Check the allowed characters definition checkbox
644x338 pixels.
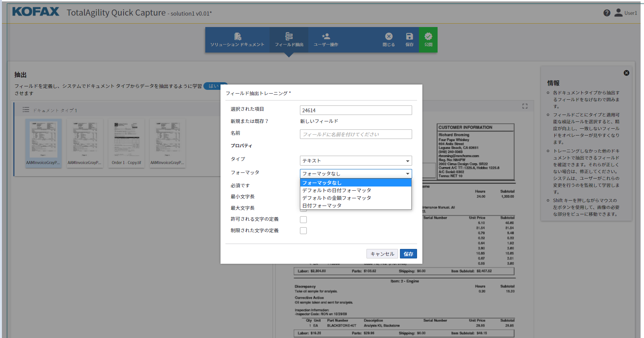pyautogui.click(x=303, y=220)
